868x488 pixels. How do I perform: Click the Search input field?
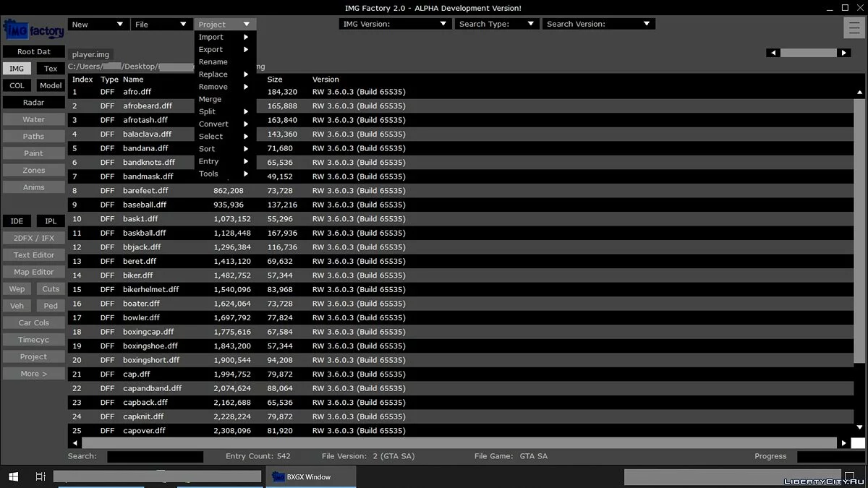point(155,457)
